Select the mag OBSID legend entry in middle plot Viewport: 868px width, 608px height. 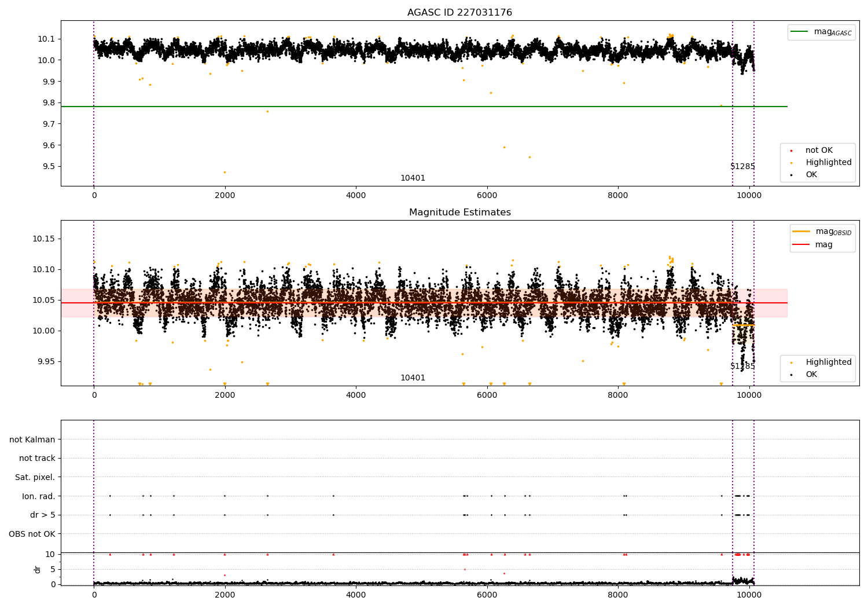(x=822, y=232)
